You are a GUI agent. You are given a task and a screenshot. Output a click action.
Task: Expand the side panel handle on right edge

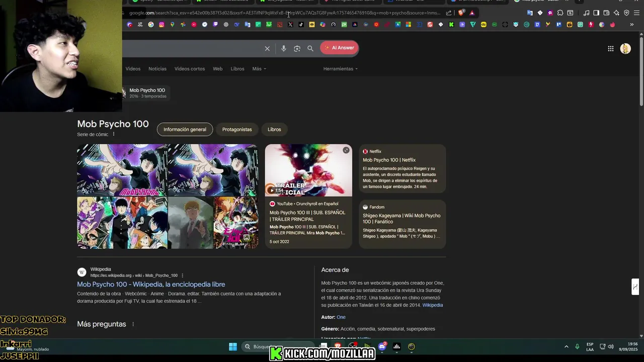pyautogui.click(x=635, y=287)
